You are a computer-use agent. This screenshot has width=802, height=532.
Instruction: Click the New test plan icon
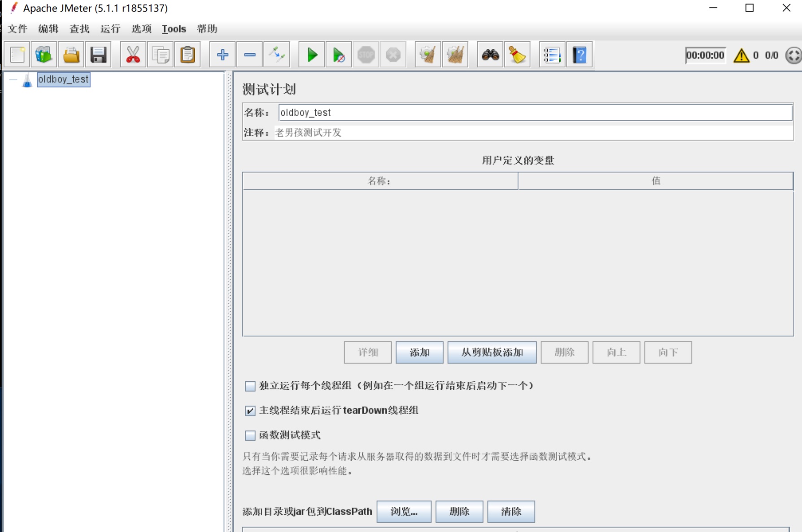tap(17, 55)
